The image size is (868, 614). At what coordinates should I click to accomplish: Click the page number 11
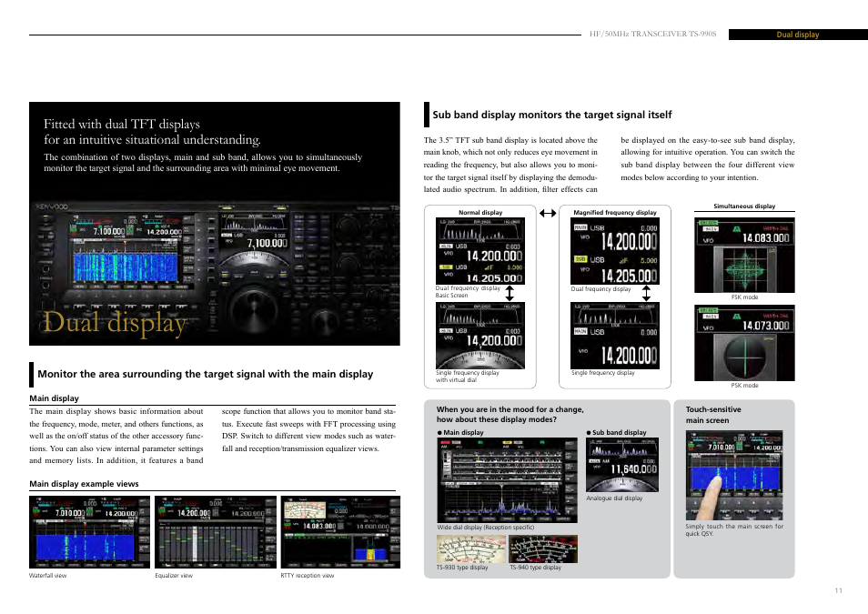tap(838, 590)
